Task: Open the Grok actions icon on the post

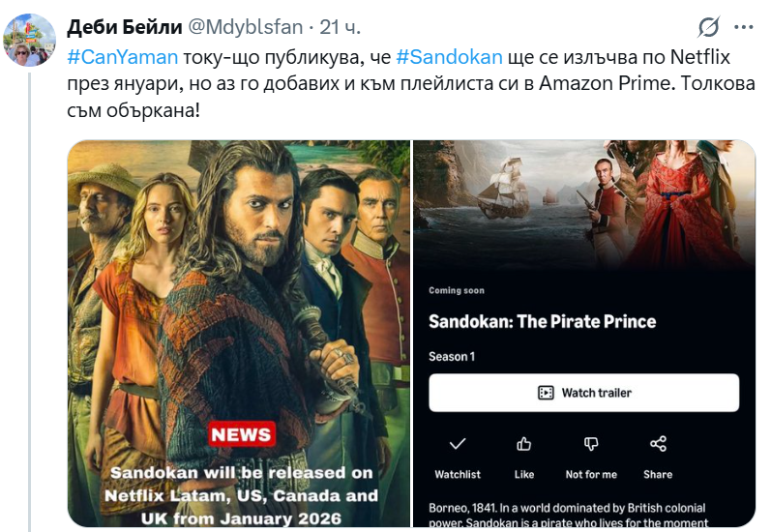Action: [x=708, y=27]
